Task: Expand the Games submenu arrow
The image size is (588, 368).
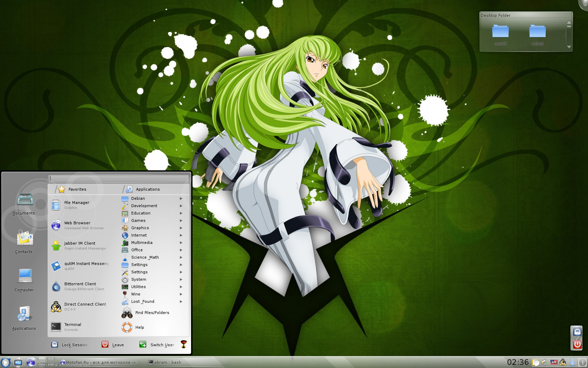Action: point(181,220)
